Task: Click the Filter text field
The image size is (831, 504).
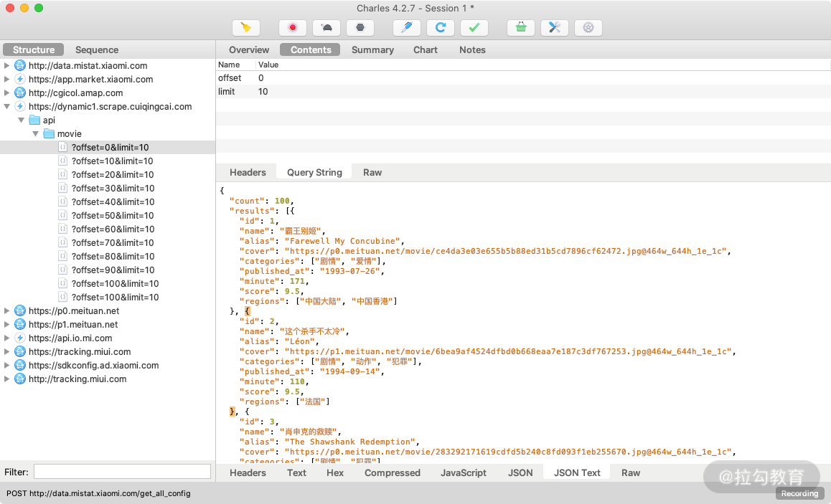Action: click(x=122, y=472)
